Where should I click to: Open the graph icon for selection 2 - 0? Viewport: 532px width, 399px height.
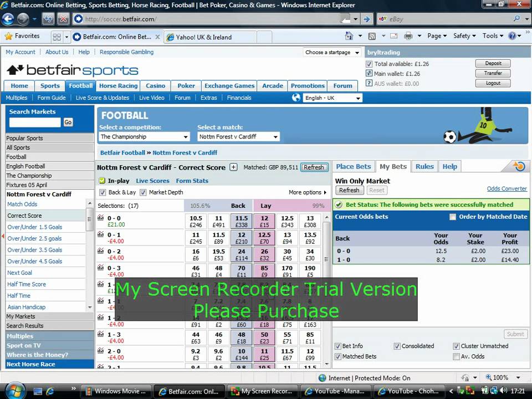tap(100, 350)
